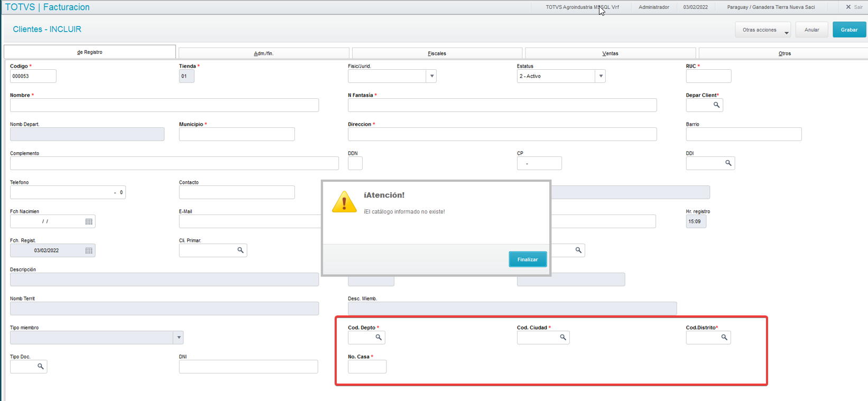Click the 'Clientes - INCLUIR' heading
The image size is (868, 401).
point(47,29)
